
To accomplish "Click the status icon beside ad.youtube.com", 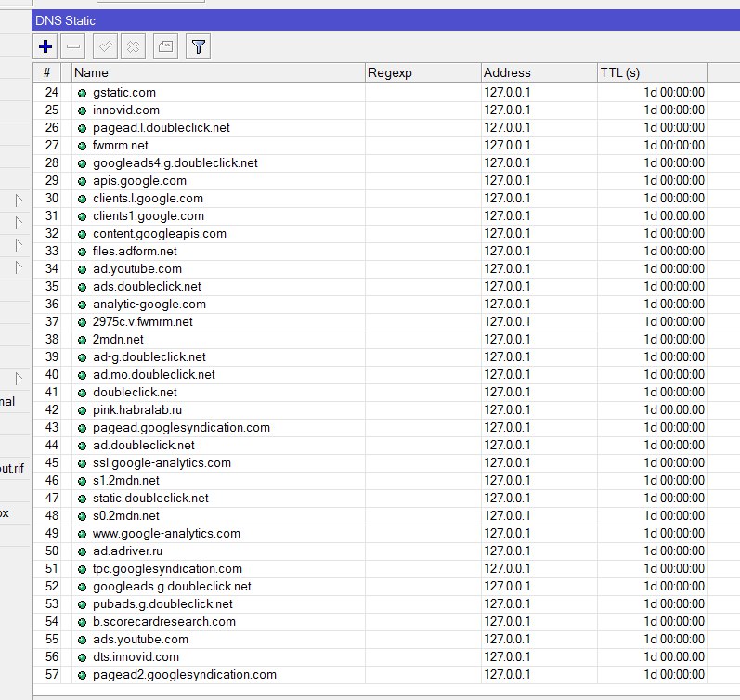I will coord(82,269).
